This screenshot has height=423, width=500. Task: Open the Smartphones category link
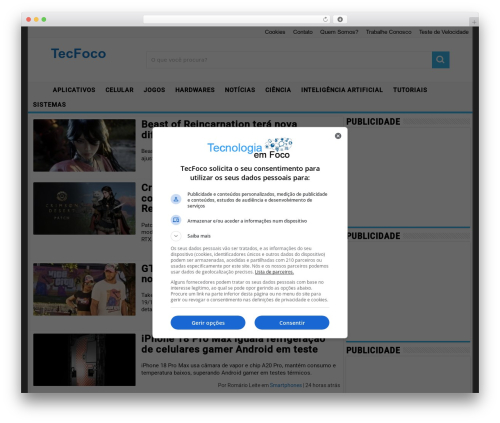(x=286, y=385)
